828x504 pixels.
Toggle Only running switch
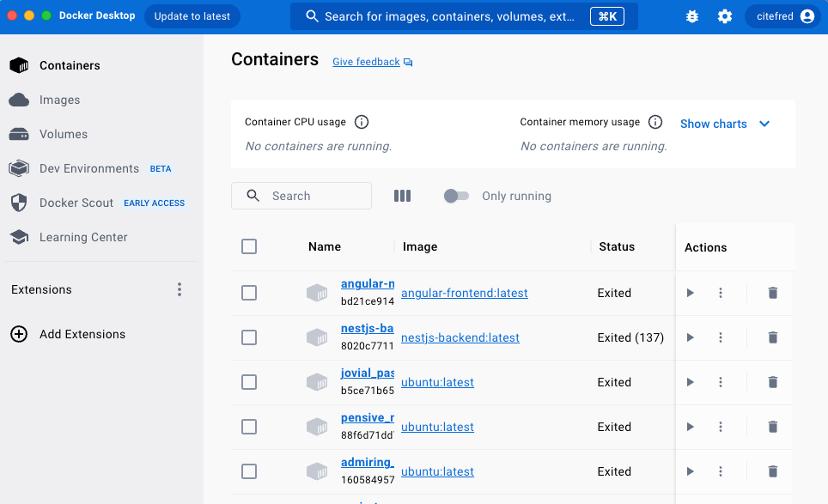point(456,196)
